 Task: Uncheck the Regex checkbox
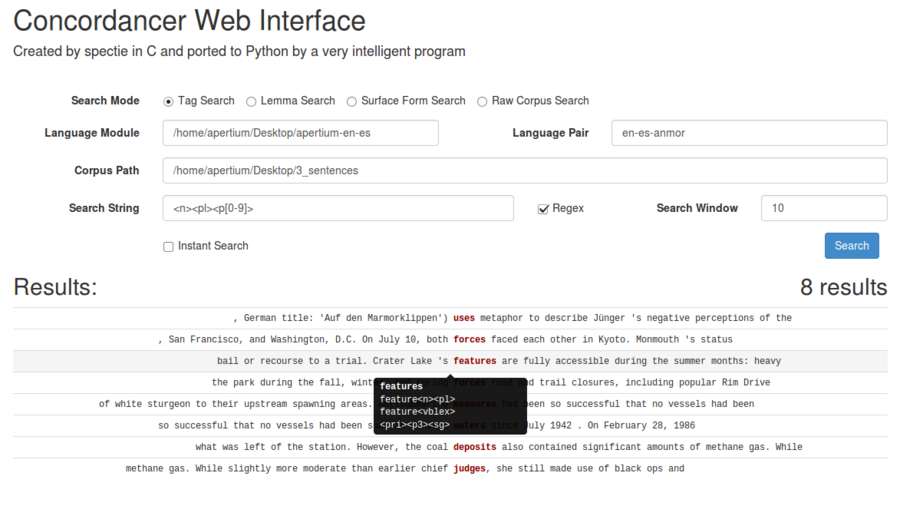544,209
